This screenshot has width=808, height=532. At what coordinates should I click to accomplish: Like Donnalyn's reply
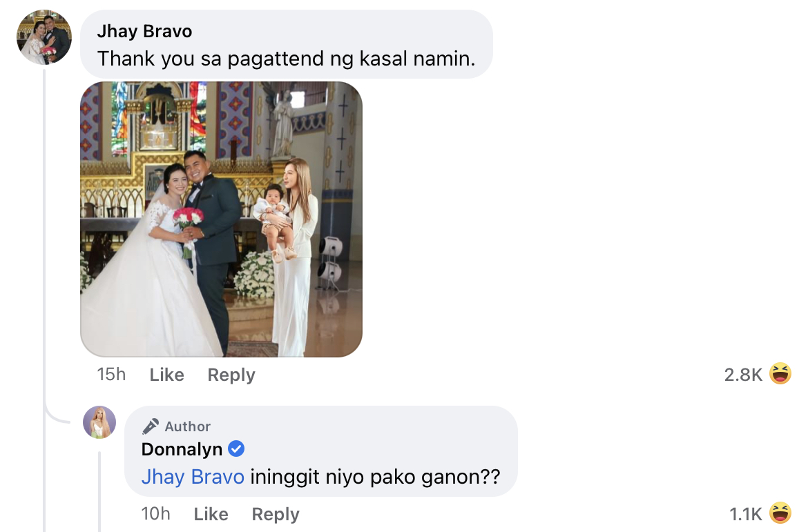(211, 514)
